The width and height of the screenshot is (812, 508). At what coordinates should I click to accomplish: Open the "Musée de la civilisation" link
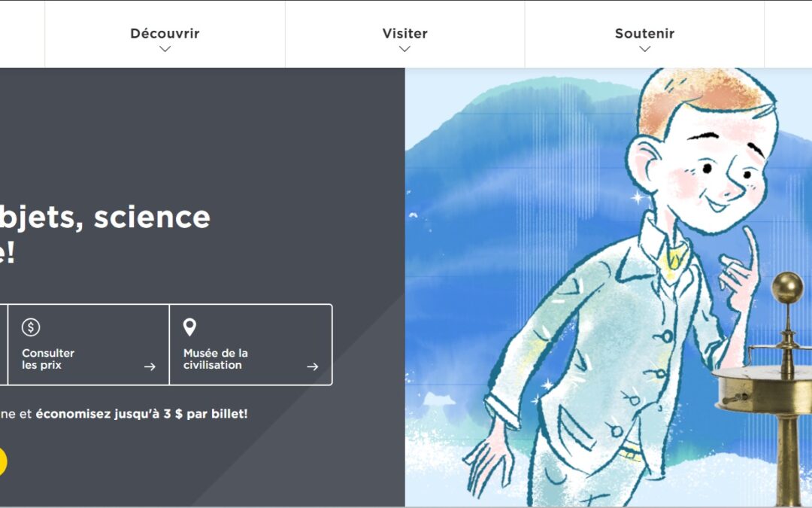250,345
